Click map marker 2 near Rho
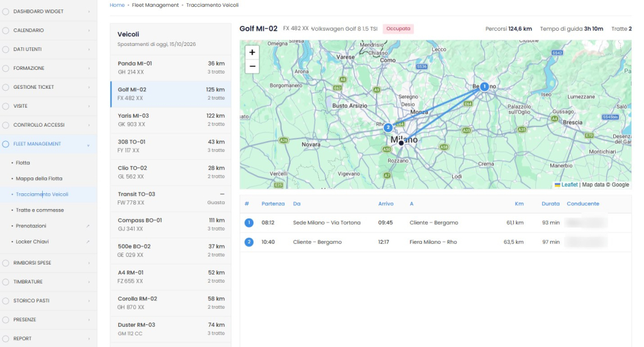The width and height of the screenshot is (644, 347). coord(387,127)
